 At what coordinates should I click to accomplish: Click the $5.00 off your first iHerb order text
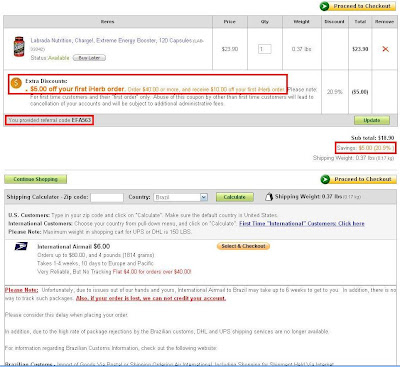(x=77, y=89)
